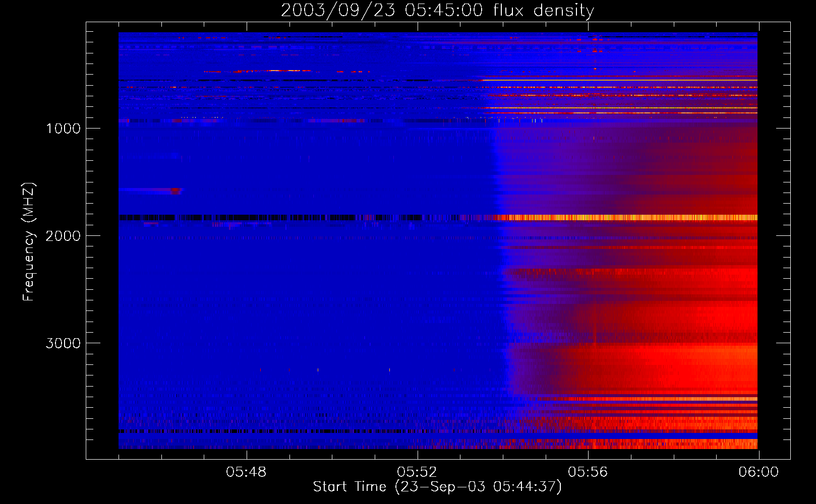This screenshot has height=504, width=816.
Task: Click the '05:52' time tick label
Action: 417,472
